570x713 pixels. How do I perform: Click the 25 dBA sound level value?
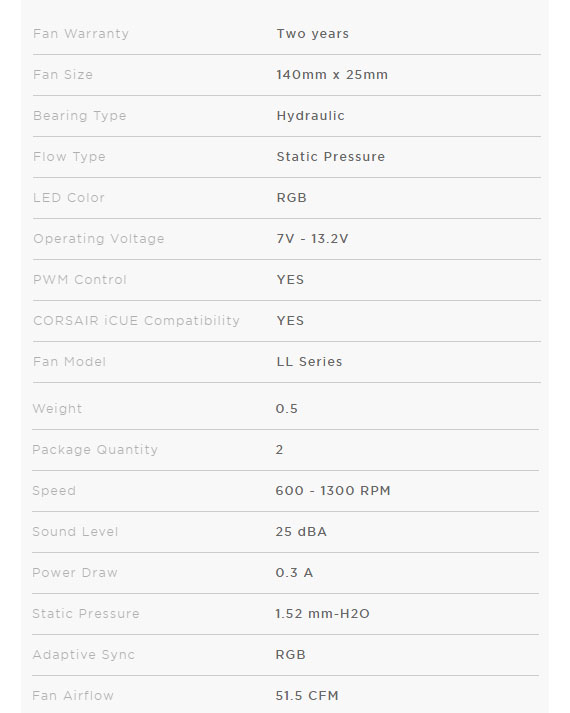(x=301, y=532)
